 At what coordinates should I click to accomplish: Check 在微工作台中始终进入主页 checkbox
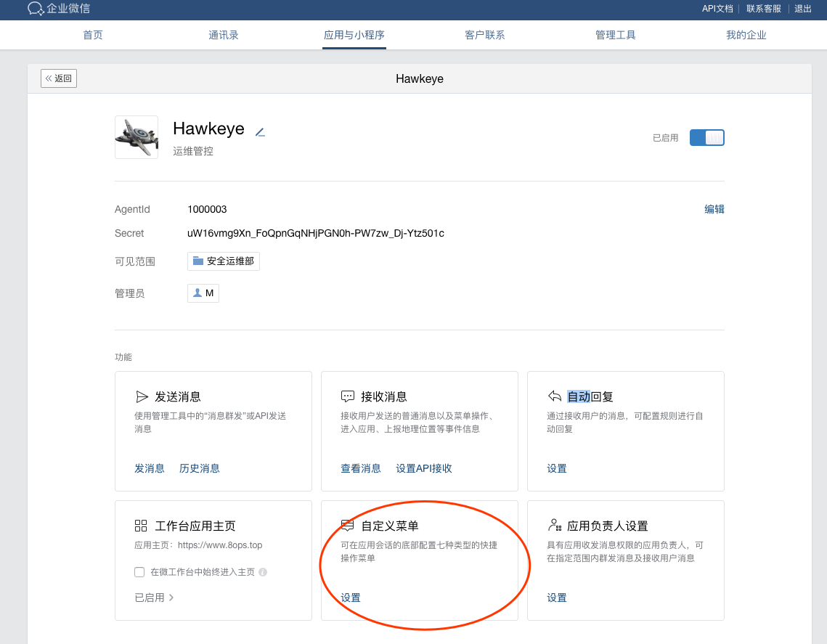tap(139, 571)
